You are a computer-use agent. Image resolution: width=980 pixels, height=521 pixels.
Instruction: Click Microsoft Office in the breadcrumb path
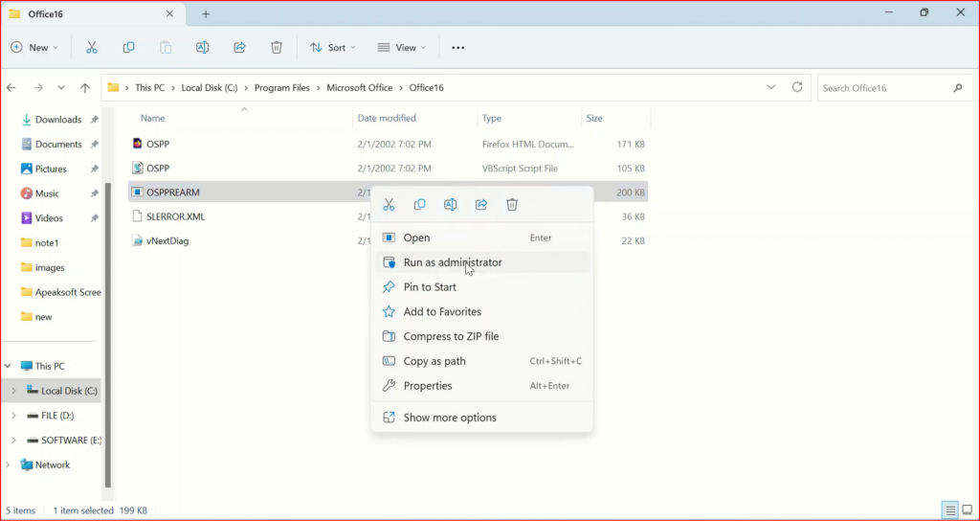pyautogui.click(x=360, y=87)
